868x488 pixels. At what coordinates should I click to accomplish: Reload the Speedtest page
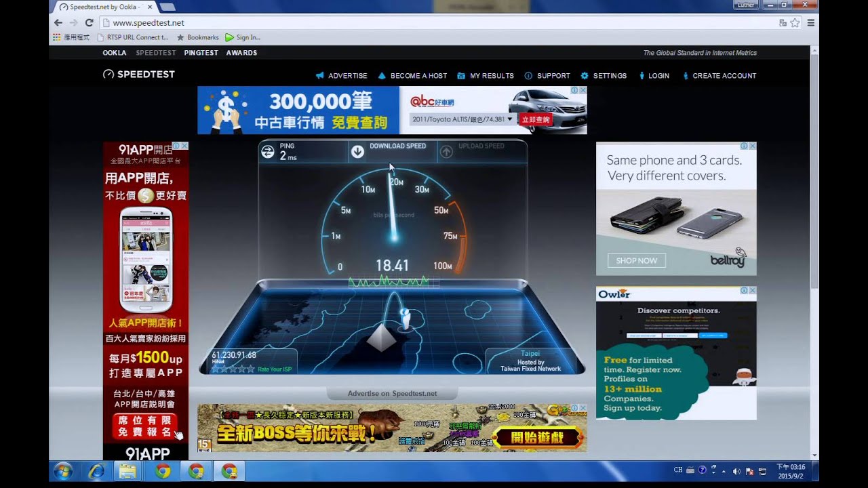click(x=89, y=22)
